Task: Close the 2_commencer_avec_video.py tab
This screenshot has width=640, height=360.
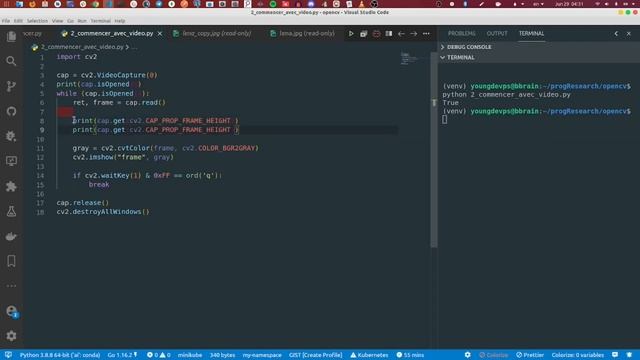Action: click(160, 33)
